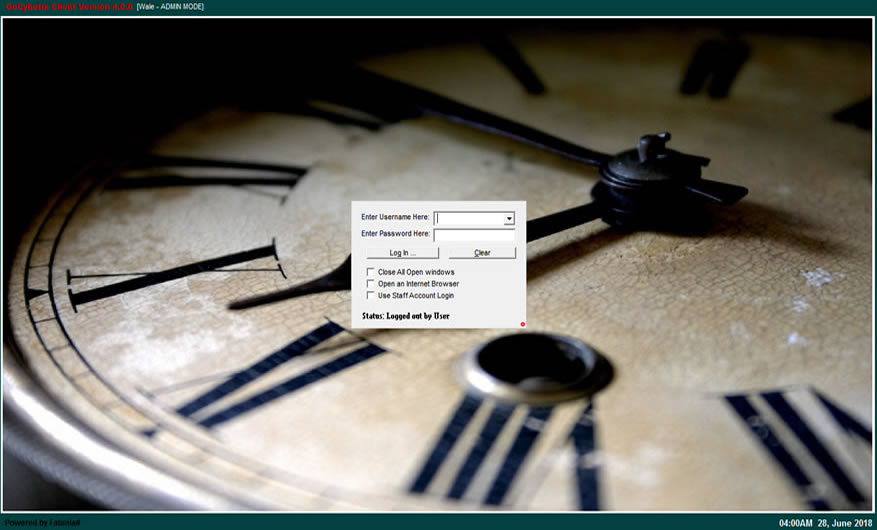Viewport: 877px width, 530px height.
Task: Click the 04:00AM time in footer
Action: pyautogui.click(x=795, y=523)
